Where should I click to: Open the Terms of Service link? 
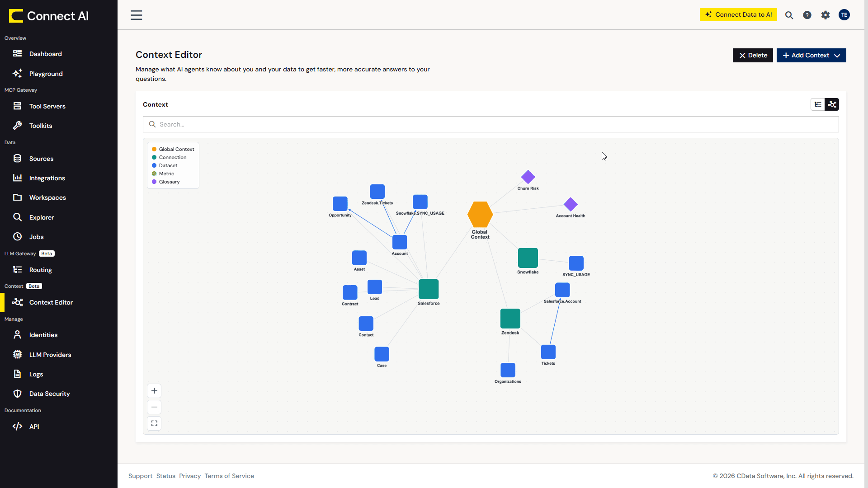229,476
